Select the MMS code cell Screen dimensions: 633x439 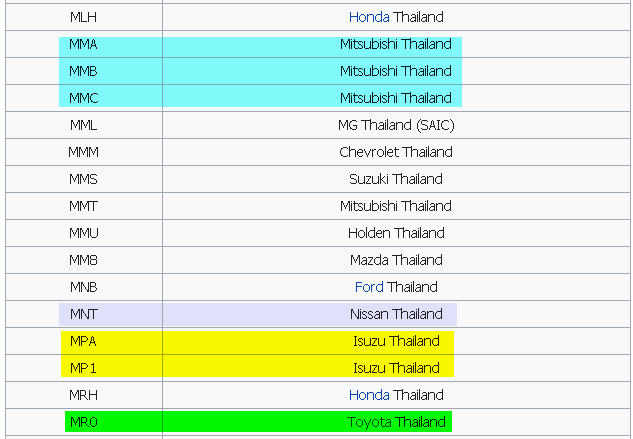[x=84, y=179]
